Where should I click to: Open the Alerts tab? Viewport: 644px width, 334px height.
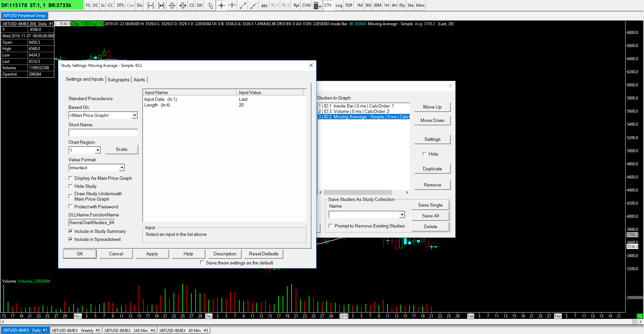[x=139, y=80]
